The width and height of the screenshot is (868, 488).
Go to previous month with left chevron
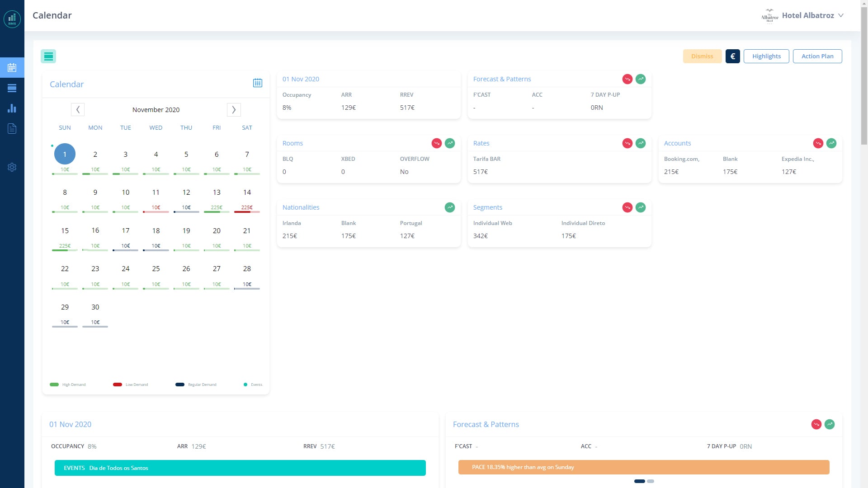click(78, 110)
